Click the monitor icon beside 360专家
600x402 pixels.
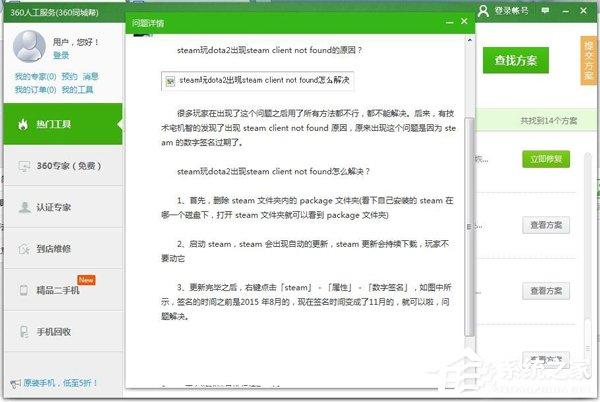pos(24,166)
